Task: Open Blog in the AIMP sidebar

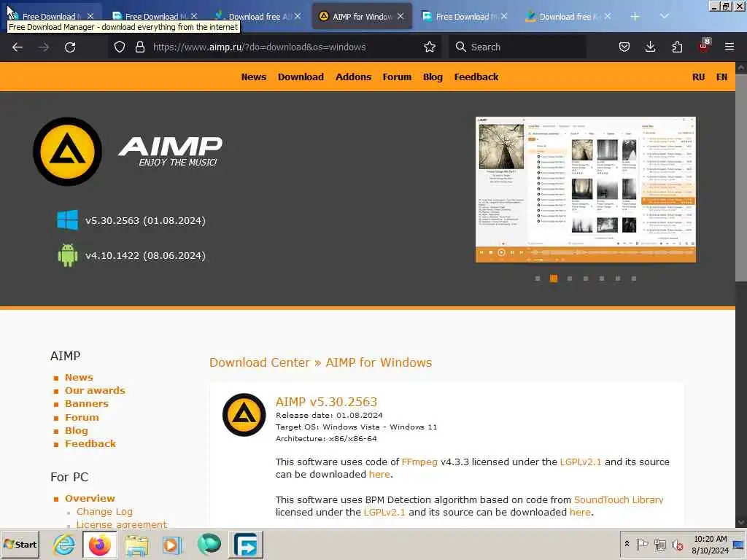Action: [x=76, y=430]
